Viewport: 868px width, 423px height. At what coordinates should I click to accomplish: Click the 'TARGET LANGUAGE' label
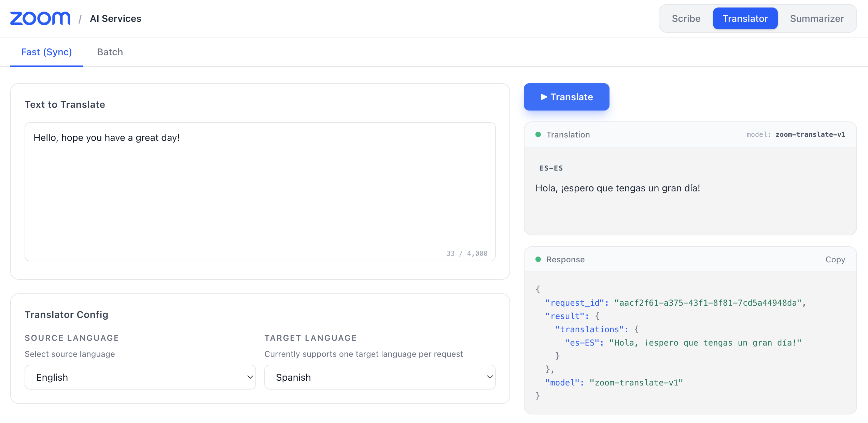(311, 338)
